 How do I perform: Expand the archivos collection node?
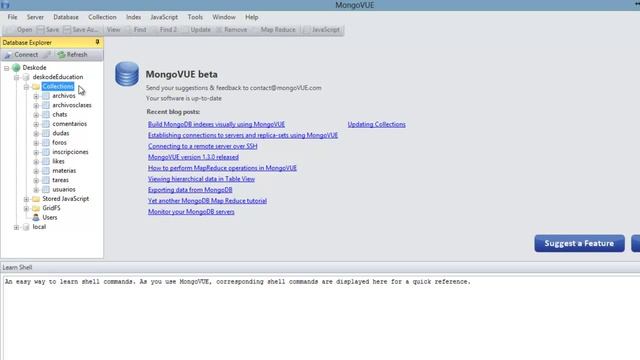[x=36, y=96]
